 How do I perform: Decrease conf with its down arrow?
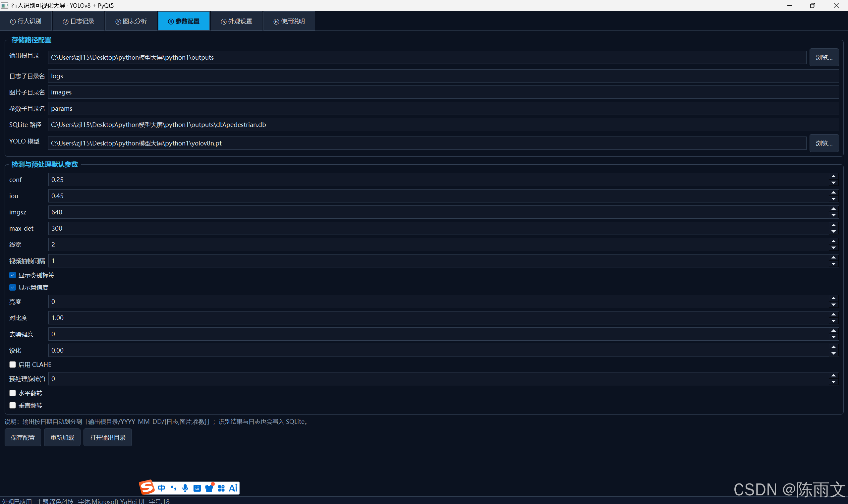tap(833, 183)
